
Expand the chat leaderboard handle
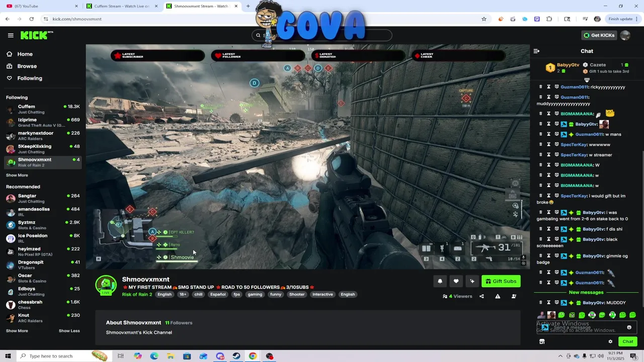click(x=587, y=80)
